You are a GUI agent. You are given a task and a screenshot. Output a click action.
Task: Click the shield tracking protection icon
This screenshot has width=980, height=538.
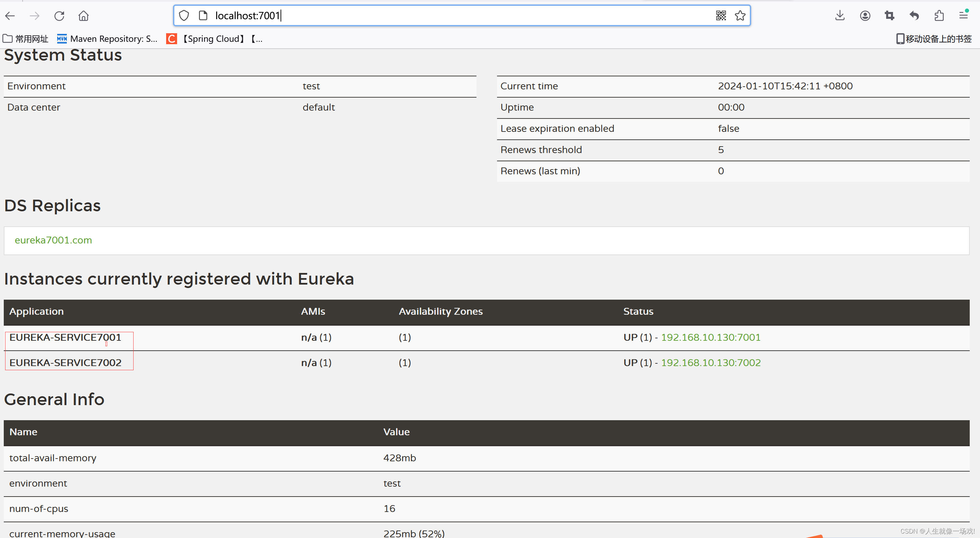coord(184,16)
